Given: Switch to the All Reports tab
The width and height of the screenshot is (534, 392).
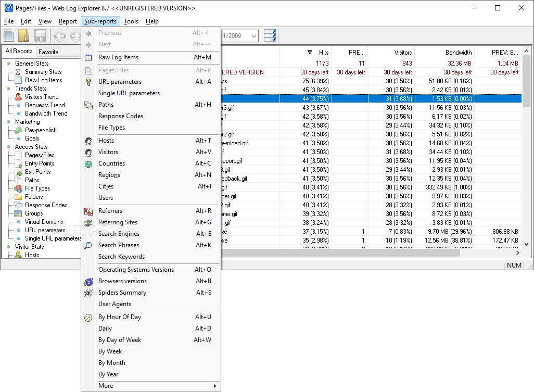Looking at the screenshot, I should (19, 51).
